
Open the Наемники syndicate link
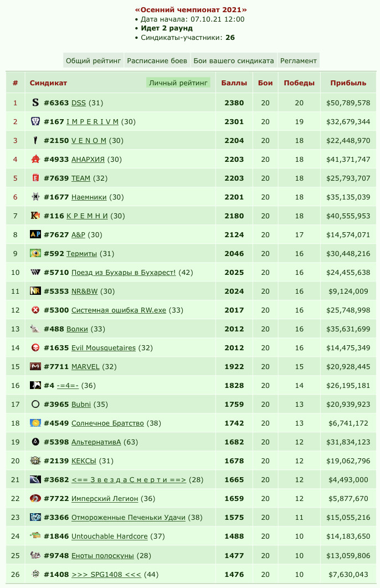[x=89, y=197]
